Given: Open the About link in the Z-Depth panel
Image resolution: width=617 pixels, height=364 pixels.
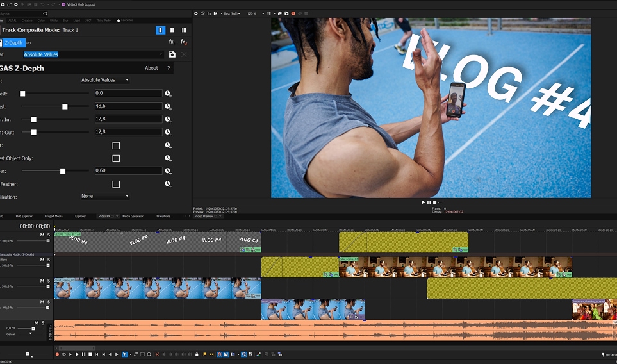Looking at the screenshot, I should coord(151,68).
